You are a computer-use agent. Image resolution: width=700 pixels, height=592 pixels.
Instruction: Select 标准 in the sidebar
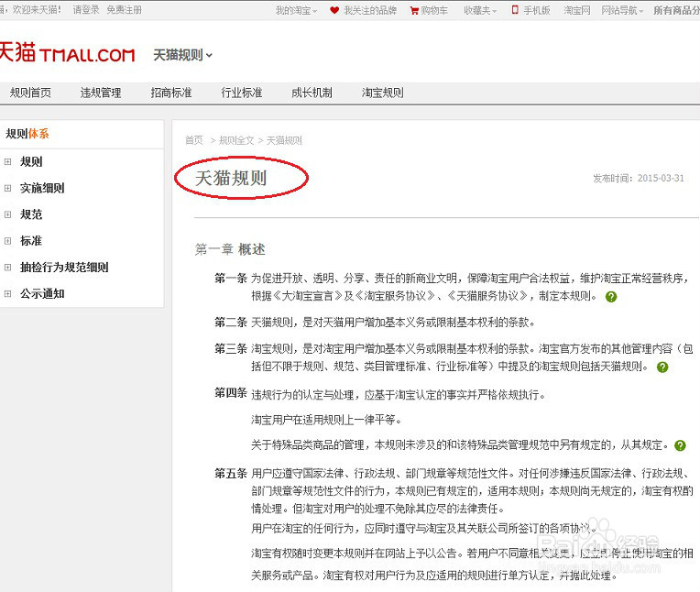coord(31,241)
